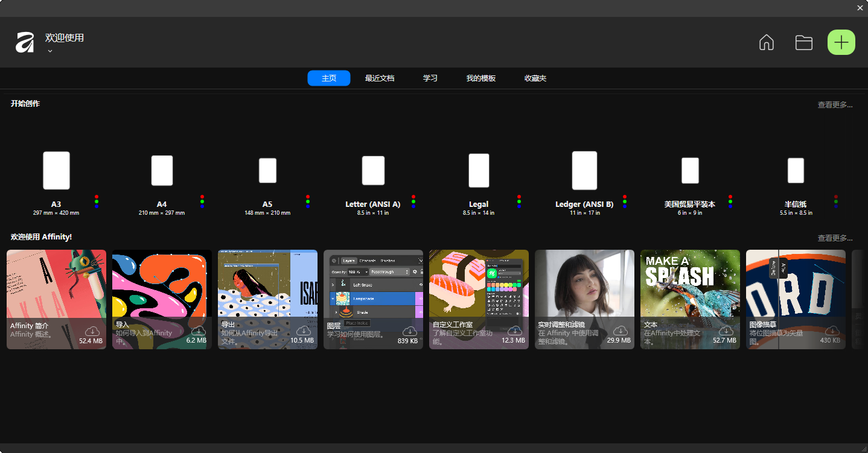Select the Letter (ANSI A) preset
Screen dimensions: 868x453
pos(373,171)
